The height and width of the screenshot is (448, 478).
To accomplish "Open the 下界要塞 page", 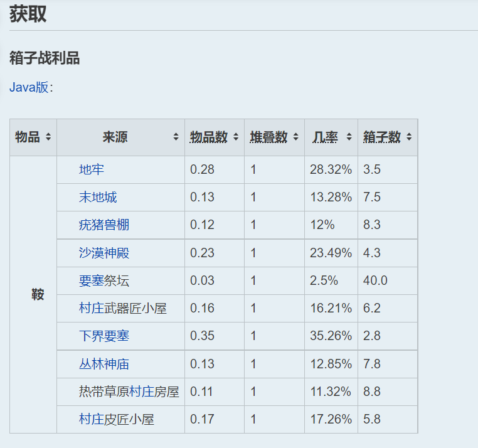I will click(x=104, y=336).
